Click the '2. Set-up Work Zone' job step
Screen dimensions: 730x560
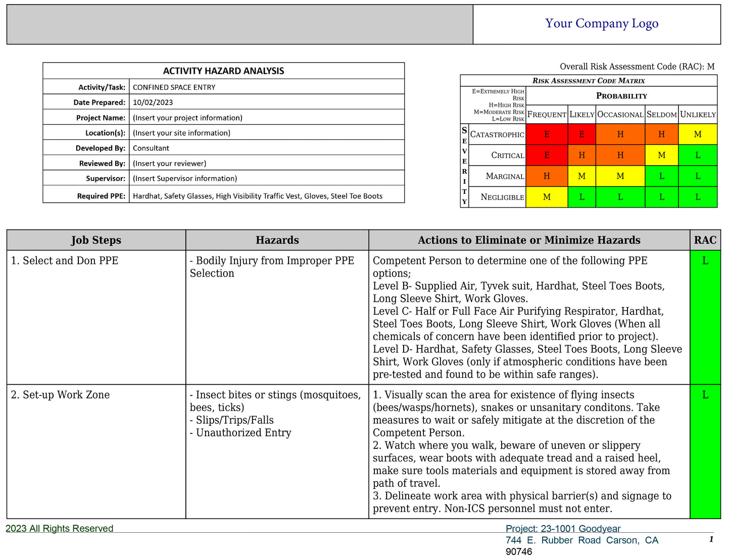click(60, 395)
